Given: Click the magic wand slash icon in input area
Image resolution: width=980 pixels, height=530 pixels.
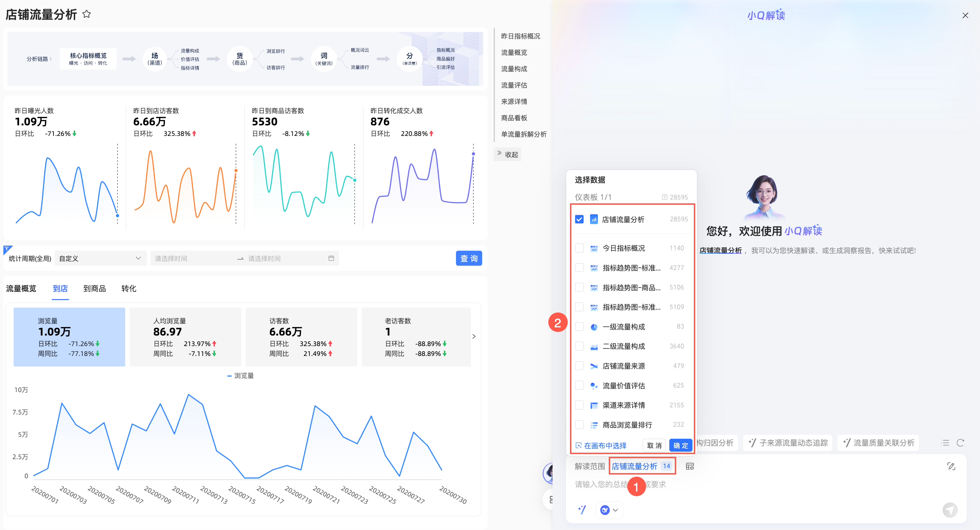Looking at the screenshot, I should click(x=582, y=510).
